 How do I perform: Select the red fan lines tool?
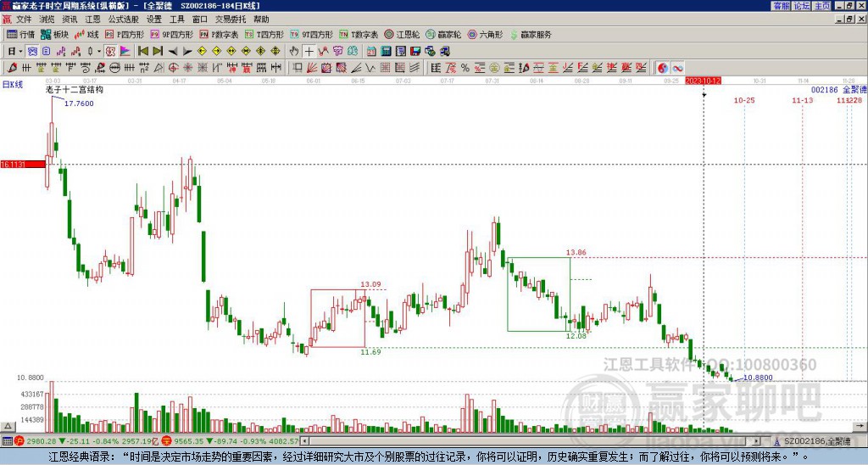[312, 68]
